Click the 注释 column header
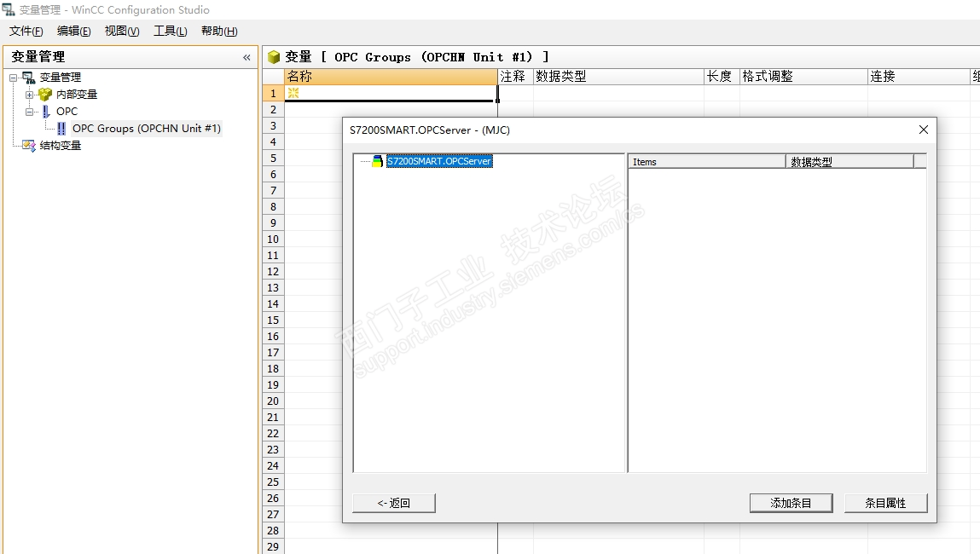 click(516, 76)
